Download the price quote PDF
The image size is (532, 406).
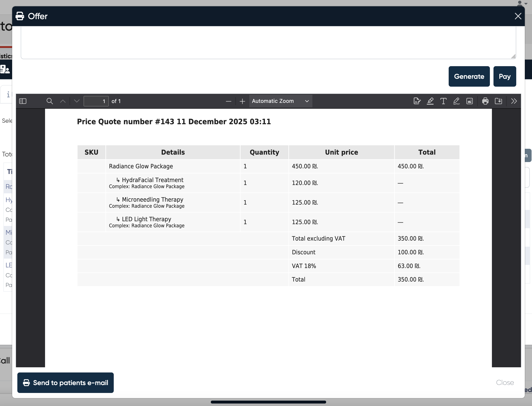498,101
